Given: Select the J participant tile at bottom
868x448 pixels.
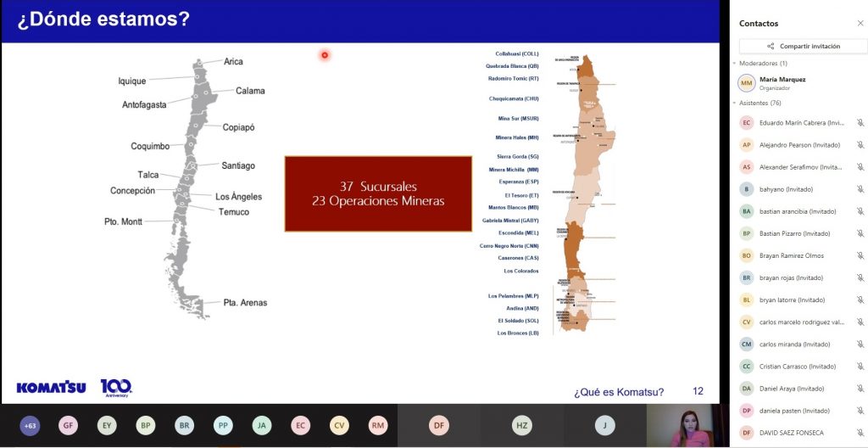Looking at the screenshot, I should click(x=605, y=426).
